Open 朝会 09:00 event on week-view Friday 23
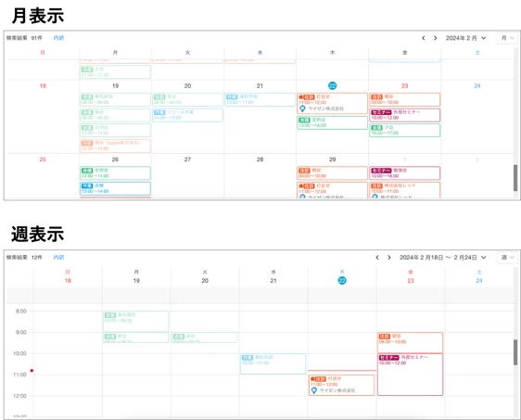 pos(410,342)
